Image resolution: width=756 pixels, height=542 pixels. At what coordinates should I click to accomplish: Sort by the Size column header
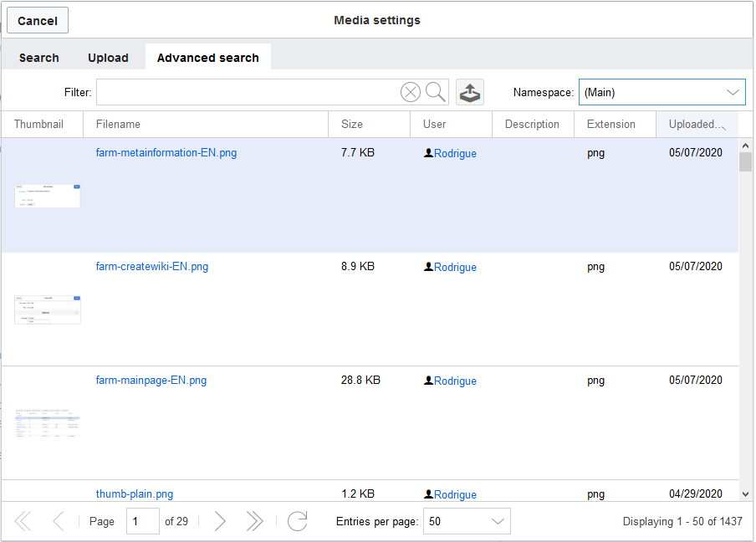click(x=370, y=125)
